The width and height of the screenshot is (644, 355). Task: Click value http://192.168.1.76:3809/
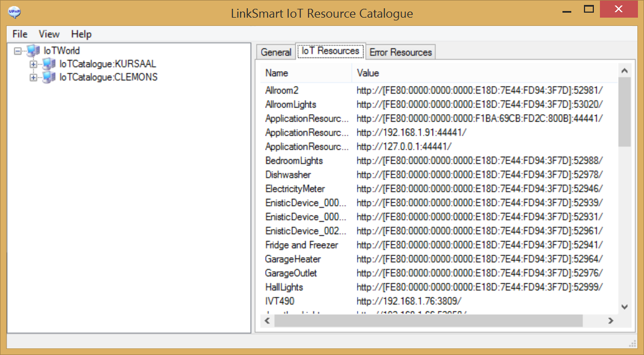pyautogui.click(x=409, y=301)
